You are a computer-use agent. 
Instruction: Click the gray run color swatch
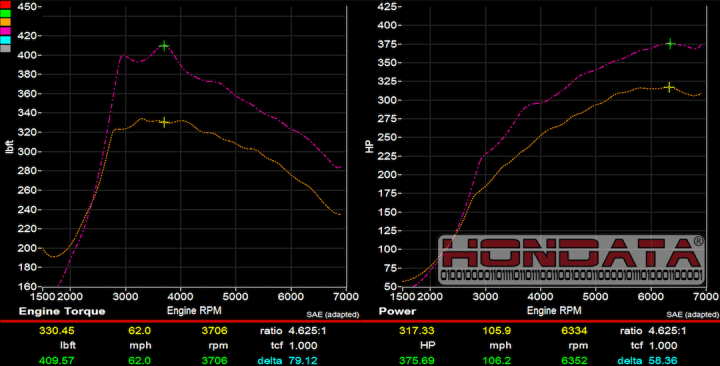click(x=5, y=48)
